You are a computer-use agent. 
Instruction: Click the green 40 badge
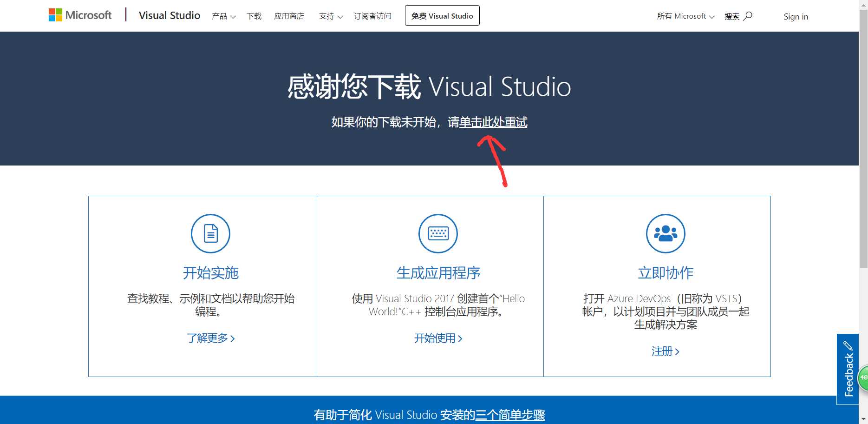pos(862,377)
